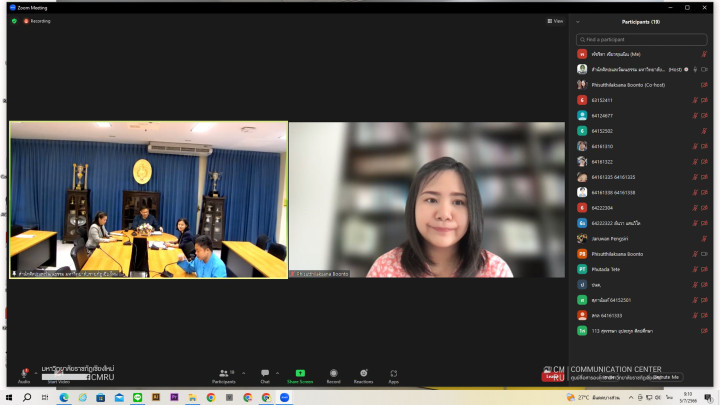Click muted mic icon for 64161310
Image resolution: width=720 pixels, height=405 pixels.
(x=695, y=146)
